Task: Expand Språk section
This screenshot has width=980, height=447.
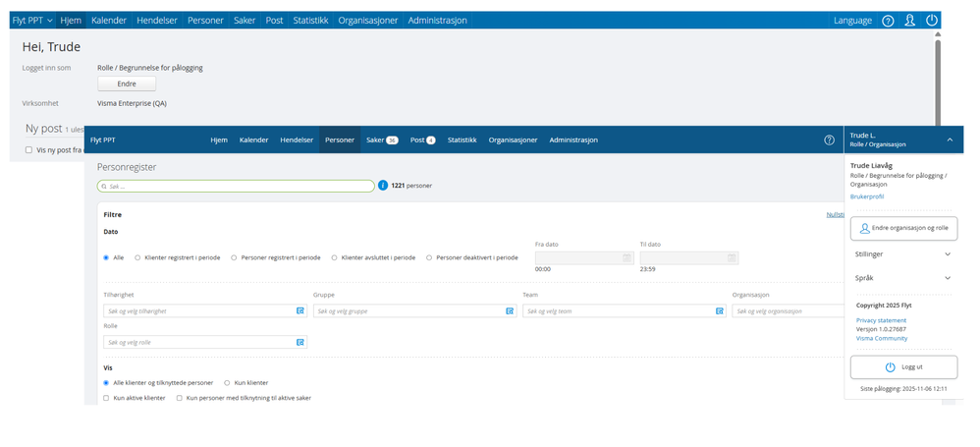Action: point(903,278)
